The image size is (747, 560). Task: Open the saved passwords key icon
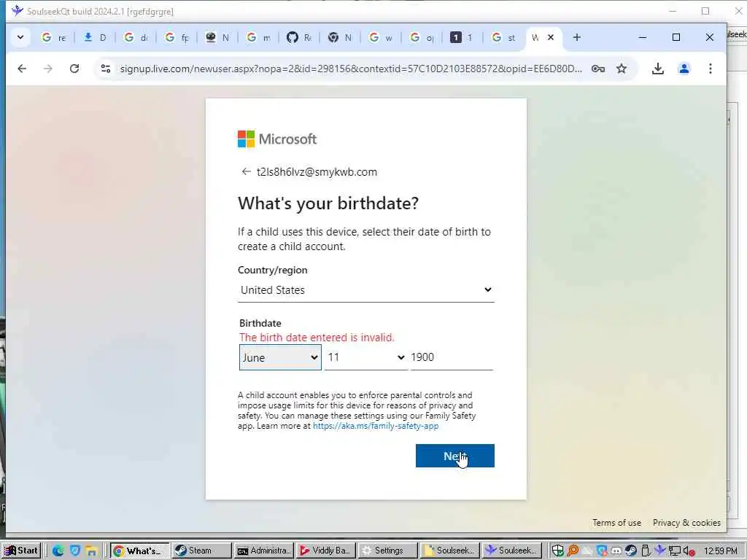598,69
